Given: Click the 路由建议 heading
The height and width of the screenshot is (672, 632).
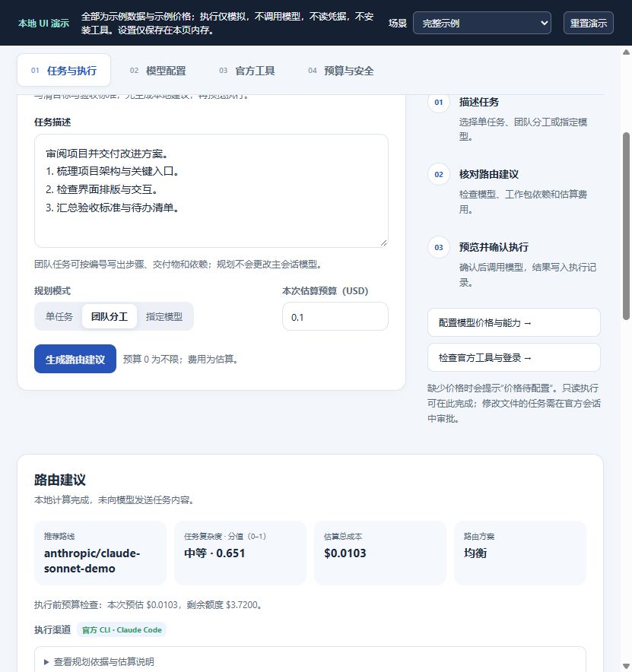Looking at the screenshot, I should coord(60,480).
